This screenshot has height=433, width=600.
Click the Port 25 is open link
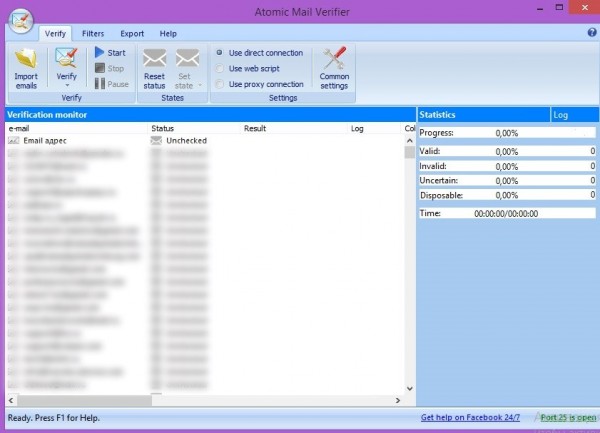tap(568, 417)
